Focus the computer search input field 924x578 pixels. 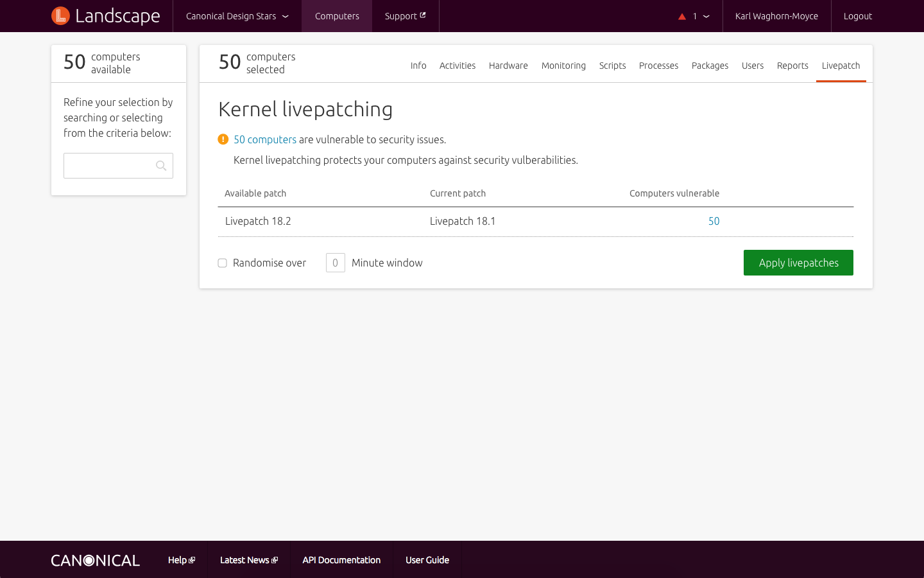tap(118, 166)
